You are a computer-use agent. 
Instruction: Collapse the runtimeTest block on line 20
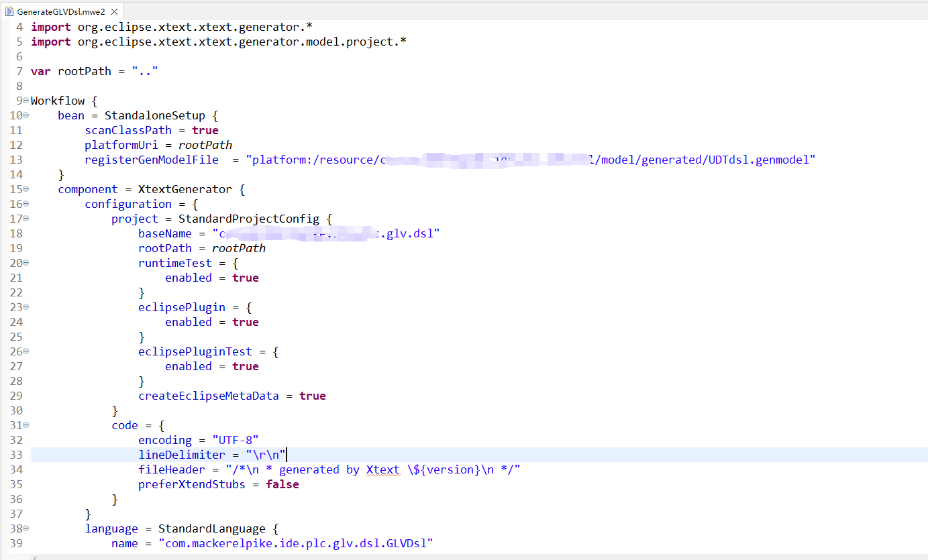[25, 263]
